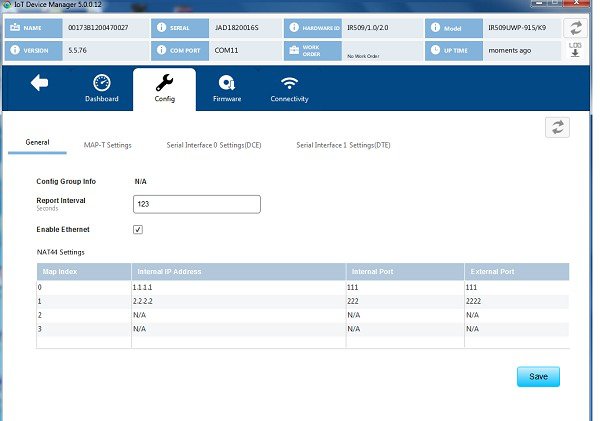Click the SERIAL info icon
The width and height of the screenshot is (600, 421).
click(x=161, y=27)
